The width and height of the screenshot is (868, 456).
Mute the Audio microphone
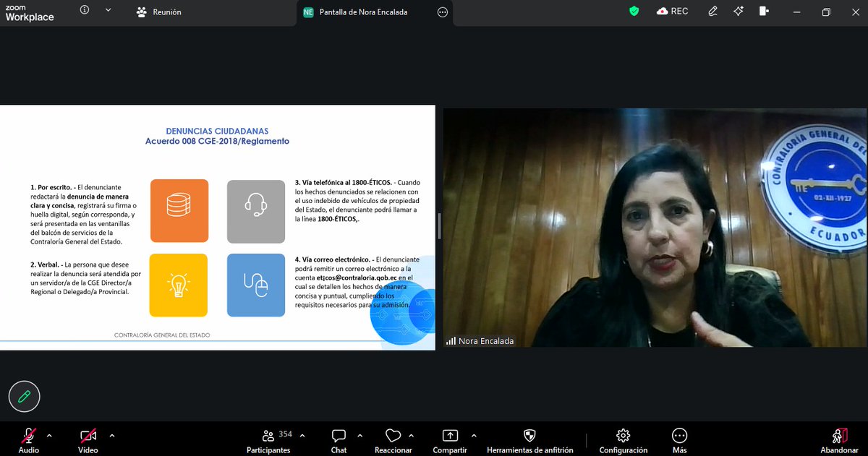[27, 439]
